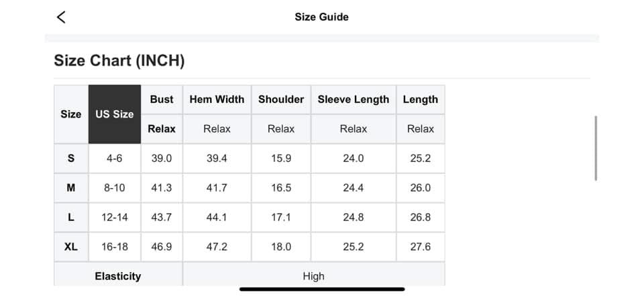
Task: Click the High elasticity value
Action: click(x=313, y=275)
